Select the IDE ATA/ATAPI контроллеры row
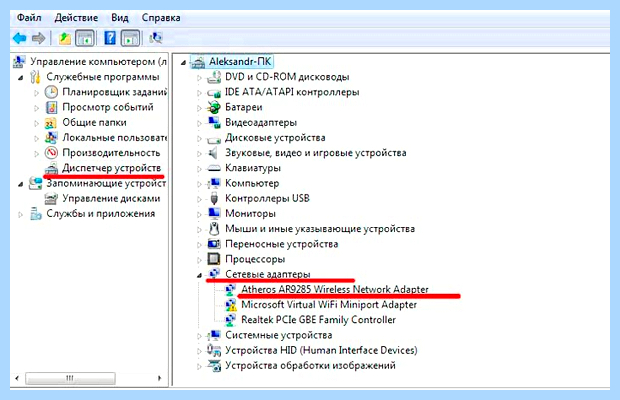This screenshot has height=400, width=620. point(292,92)
